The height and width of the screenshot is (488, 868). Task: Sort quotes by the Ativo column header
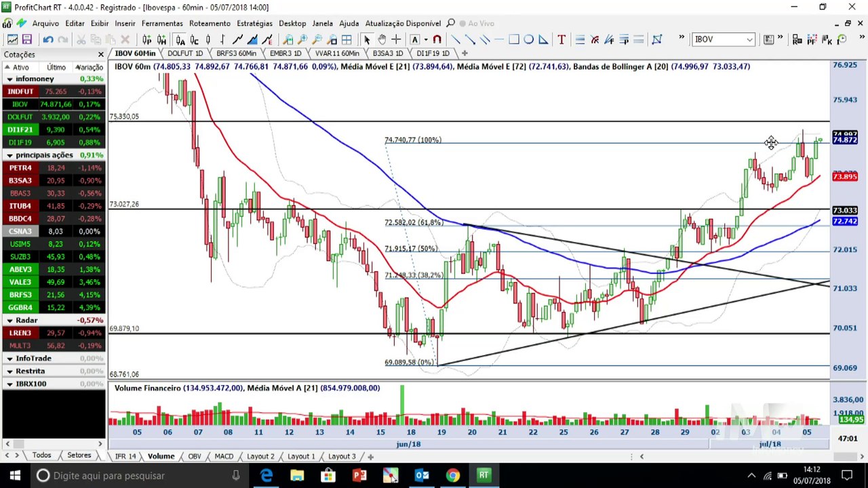point(20,67)
